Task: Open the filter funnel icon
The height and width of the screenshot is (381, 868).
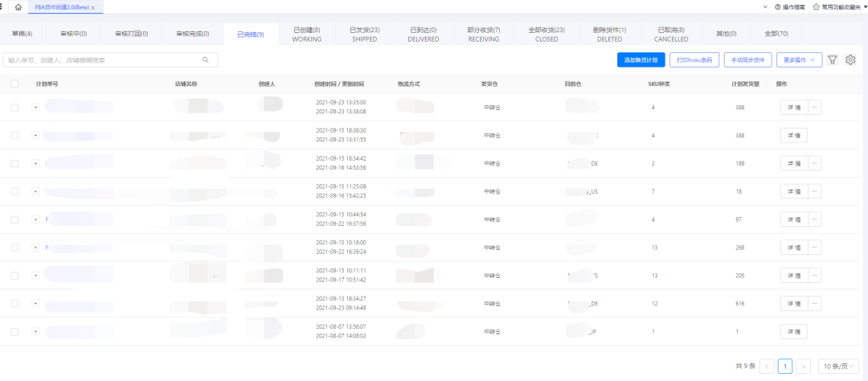Action: point(833,59)
